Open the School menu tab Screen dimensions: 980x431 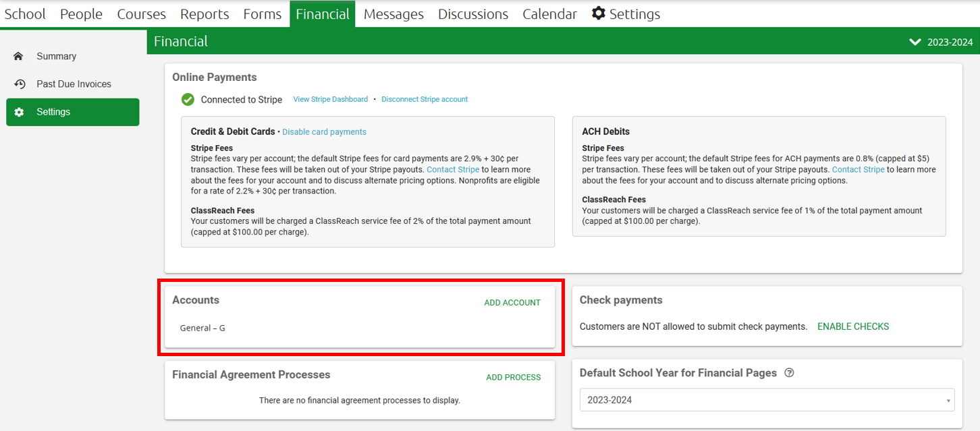click(25, 13)
